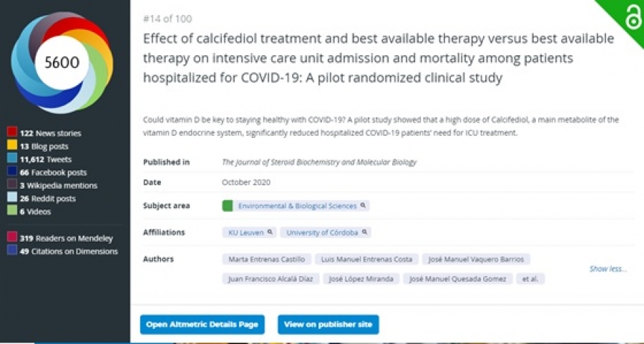Select author tag José Manuel Quesada Gomez
644x344 pixels.
tap(457, 279)
